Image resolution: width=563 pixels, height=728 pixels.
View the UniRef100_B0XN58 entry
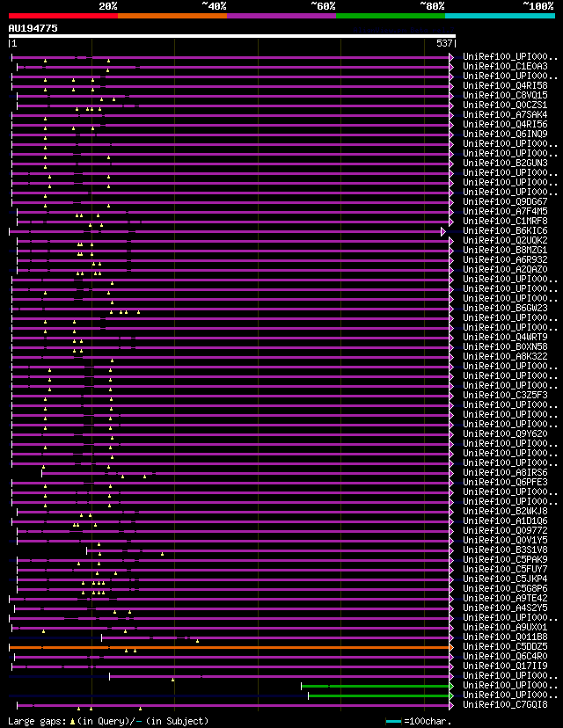tap(506, 346)
